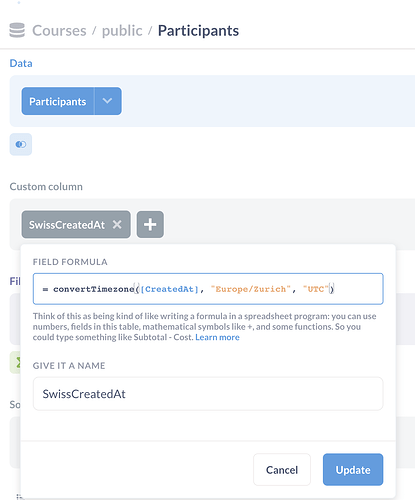Image resolution: width=415 pixels, height=500 pixels.
Task: Click the [CreatedAt] field token in formula
Action: pos(170,289)
